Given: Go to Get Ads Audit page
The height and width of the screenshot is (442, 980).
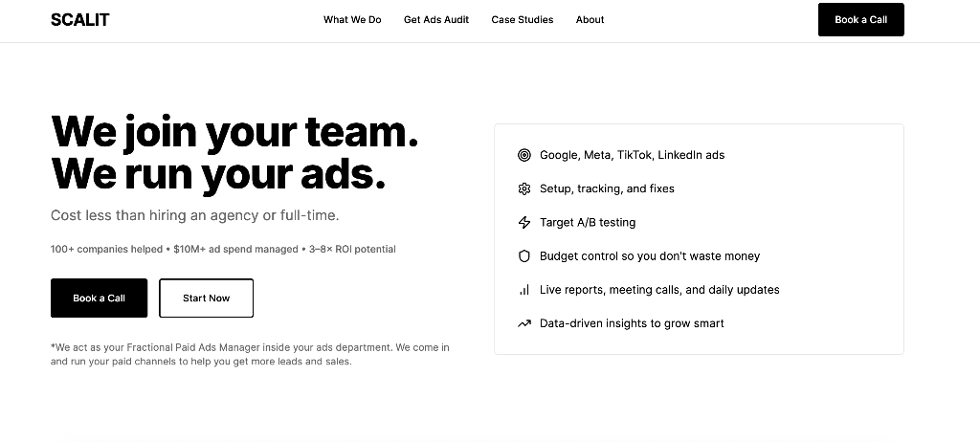Looking at the screenshot, I should [436, 19].
